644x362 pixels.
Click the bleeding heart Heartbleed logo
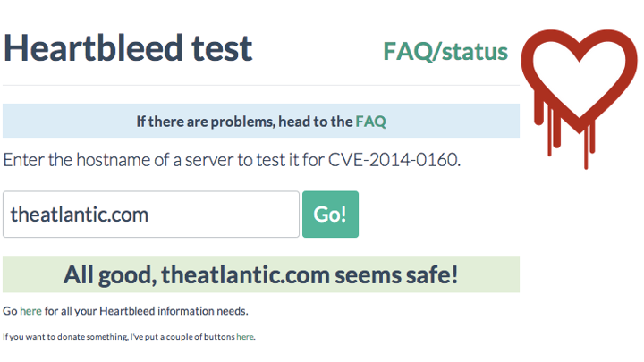579,98
